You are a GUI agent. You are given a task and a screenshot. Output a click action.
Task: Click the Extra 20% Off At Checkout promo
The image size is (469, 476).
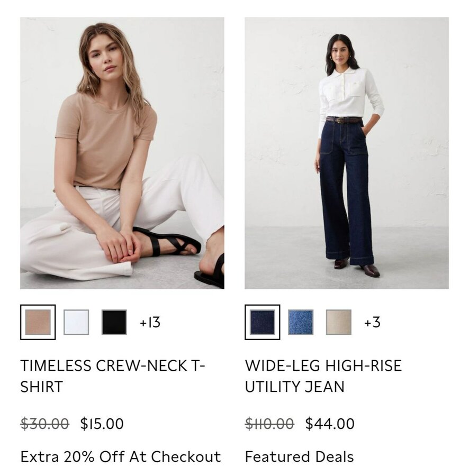point(121,456)
